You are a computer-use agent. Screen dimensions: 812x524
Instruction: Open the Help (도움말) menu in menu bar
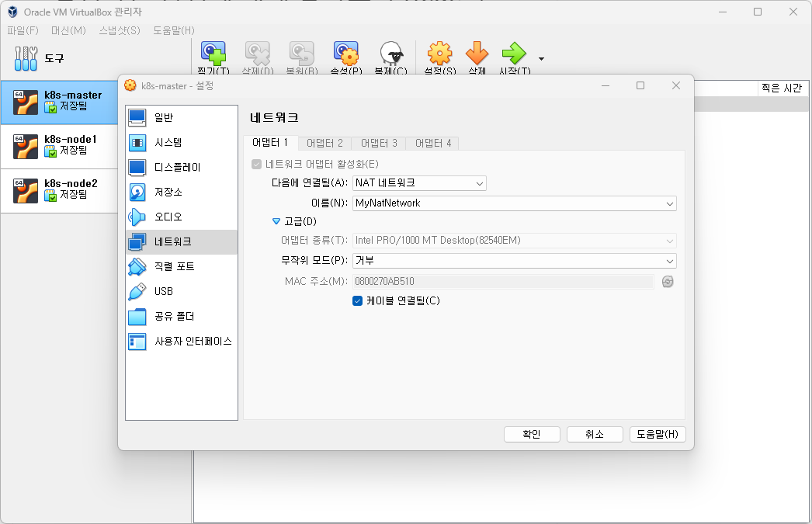click(173, 30)
